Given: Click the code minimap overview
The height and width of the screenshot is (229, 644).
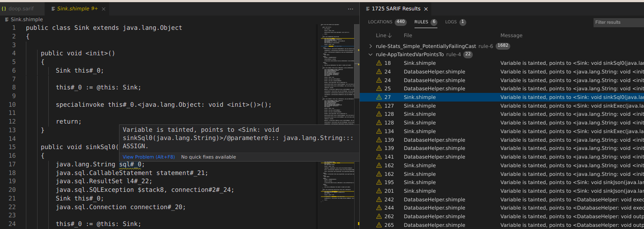Looking at the screenshot, I should [337, 112].
